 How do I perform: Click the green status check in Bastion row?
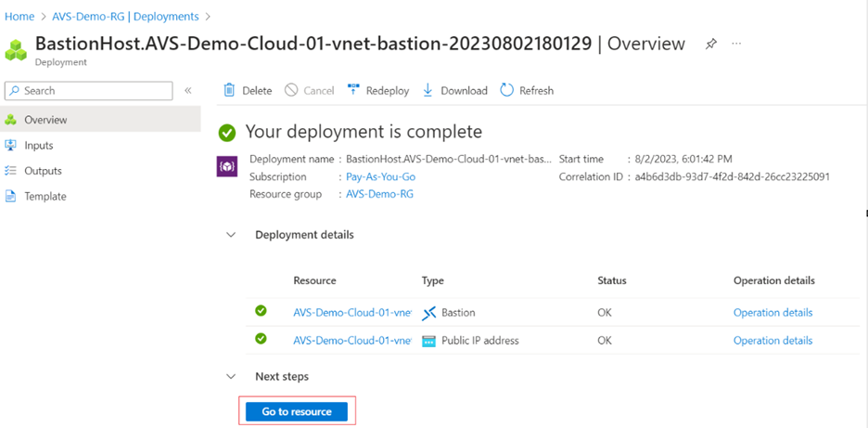(x=261, y=311)
